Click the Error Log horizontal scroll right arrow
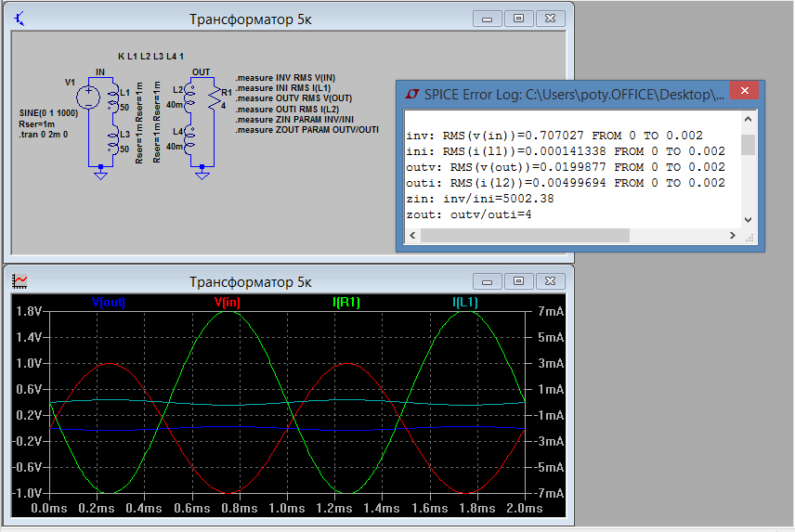 732,236
